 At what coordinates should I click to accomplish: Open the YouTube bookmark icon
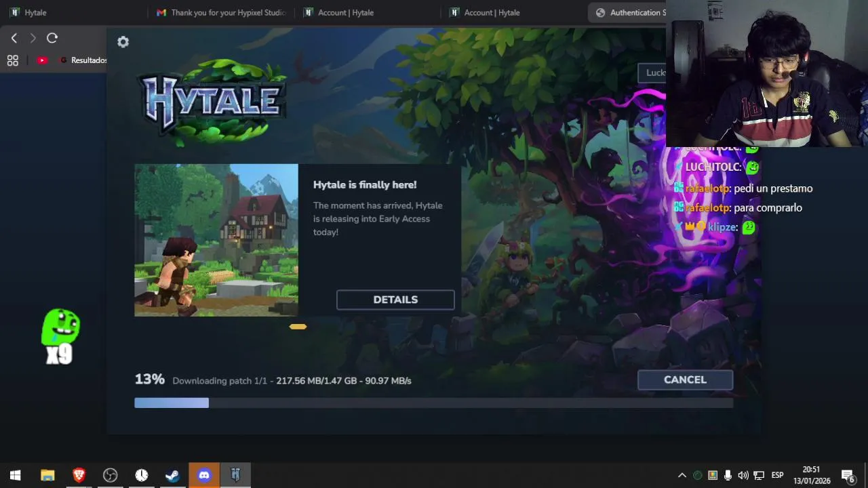click(42, 60)
